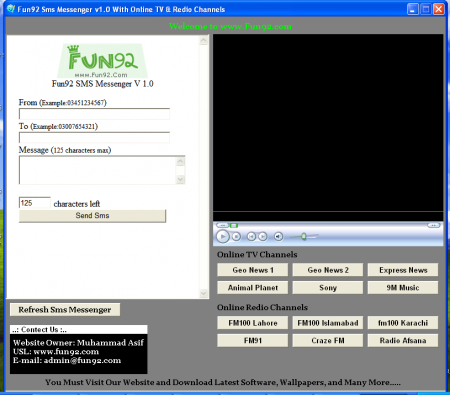Open the Geo News 1 channel
The width and height of the screenshot is (450, 395).
[253, 270]
